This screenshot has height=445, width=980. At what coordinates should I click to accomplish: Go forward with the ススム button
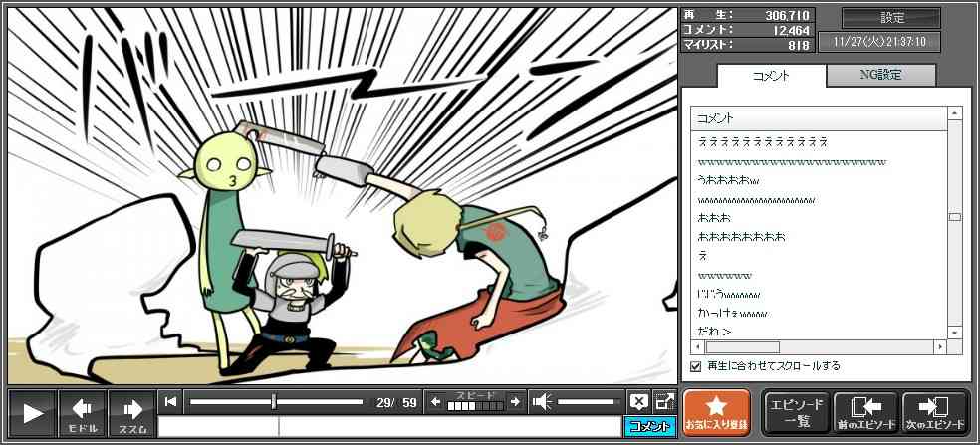132,412
